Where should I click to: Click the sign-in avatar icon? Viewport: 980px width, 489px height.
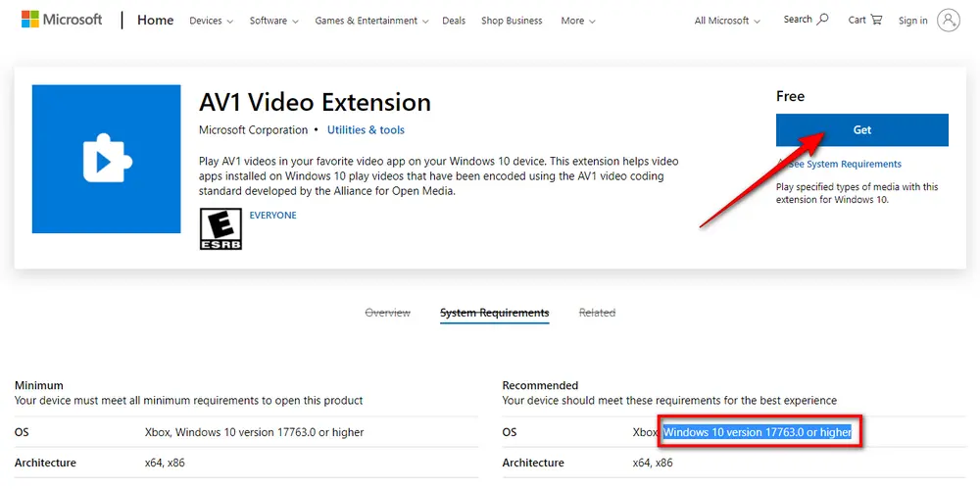948,21
